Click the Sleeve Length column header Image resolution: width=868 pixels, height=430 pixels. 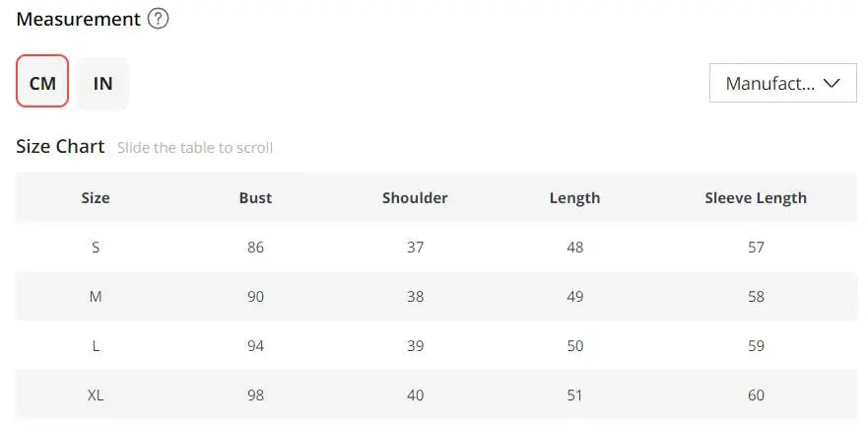tap(756, 197)
